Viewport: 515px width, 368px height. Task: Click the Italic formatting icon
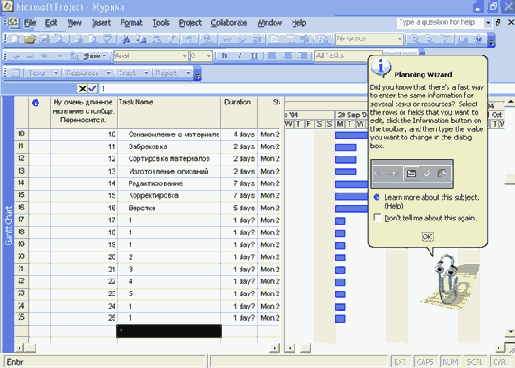(239, 56)
